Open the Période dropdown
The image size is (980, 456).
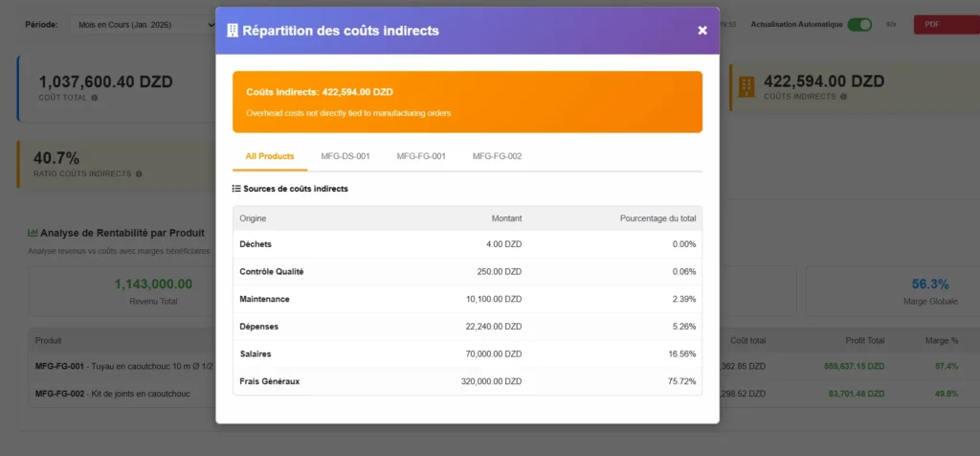(x=144, y=25)
